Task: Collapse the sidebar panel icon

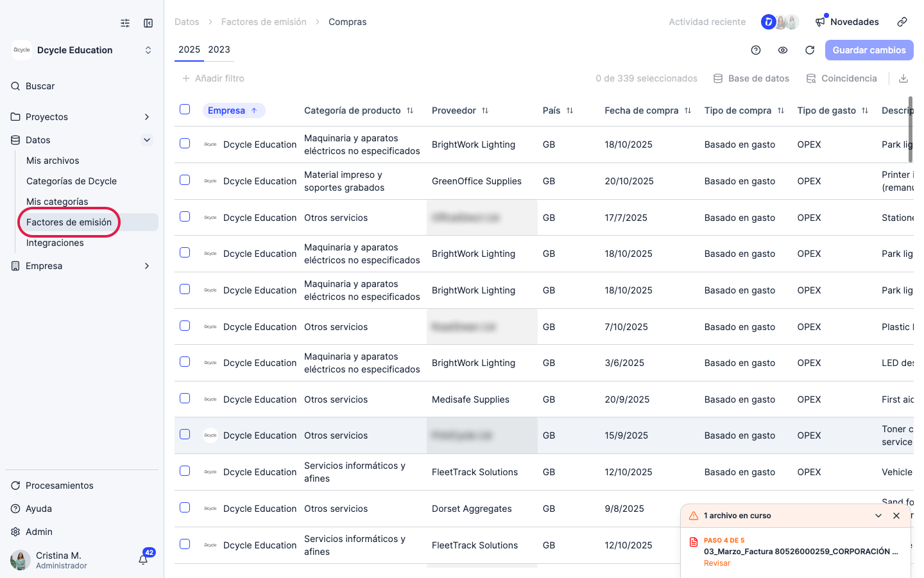Action: pyautogui.click(x=148, y=23)
